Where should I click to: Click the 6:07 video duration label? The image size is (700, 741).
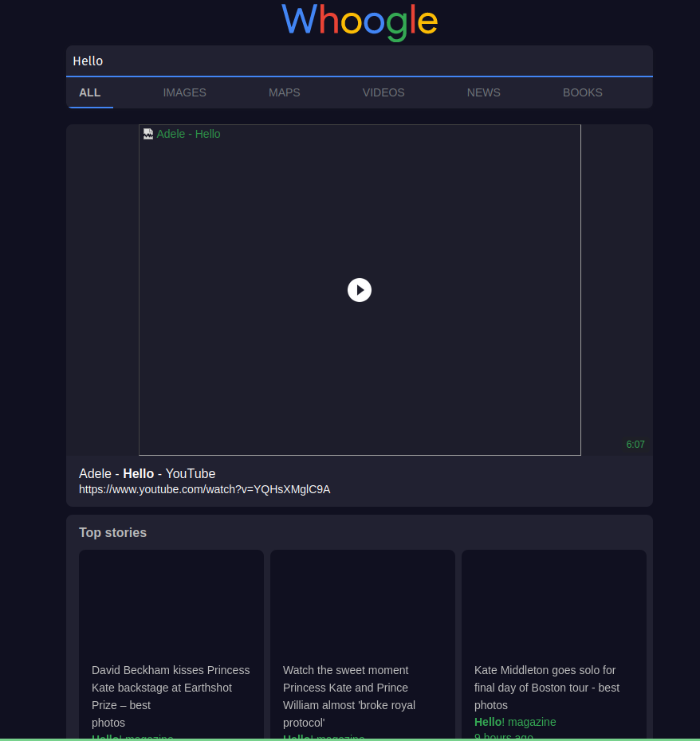[x=635, y=445]
